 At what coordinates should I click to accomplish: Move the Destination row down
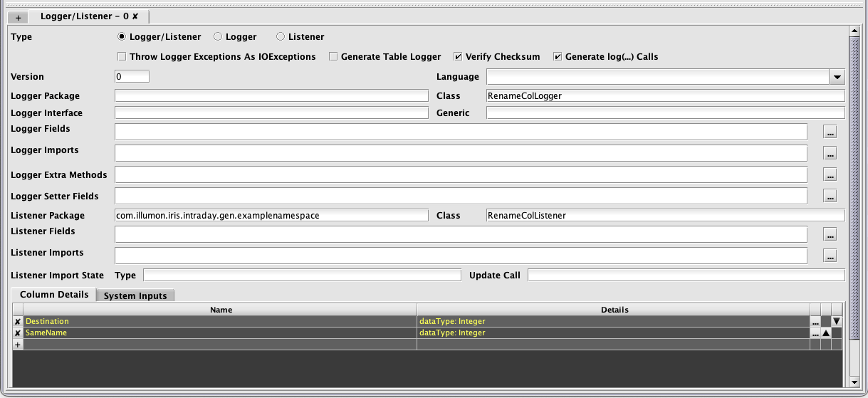coord(837,322)
